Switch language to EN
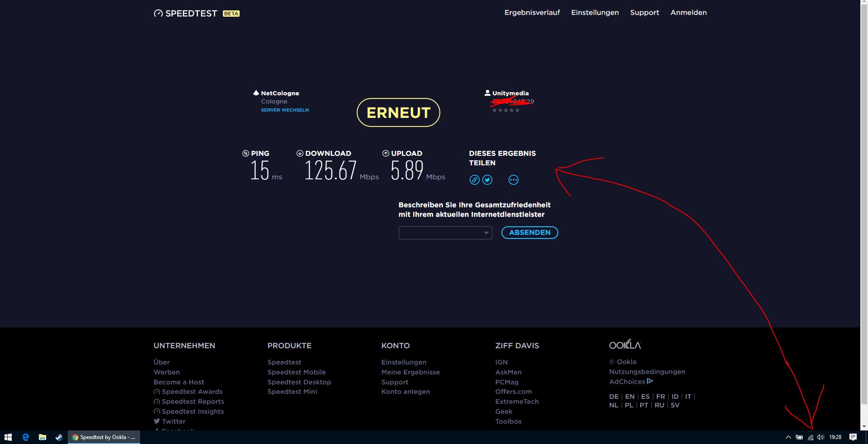This screenshot has height=444, width=868. (630, 397)
